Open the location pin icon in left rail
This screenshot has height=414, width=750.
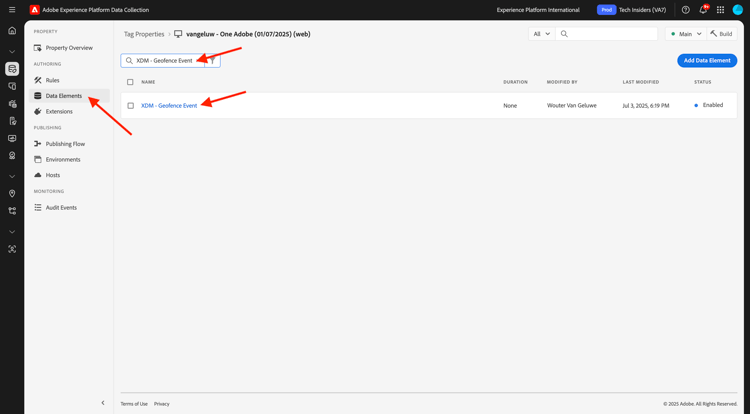(12, 194)
